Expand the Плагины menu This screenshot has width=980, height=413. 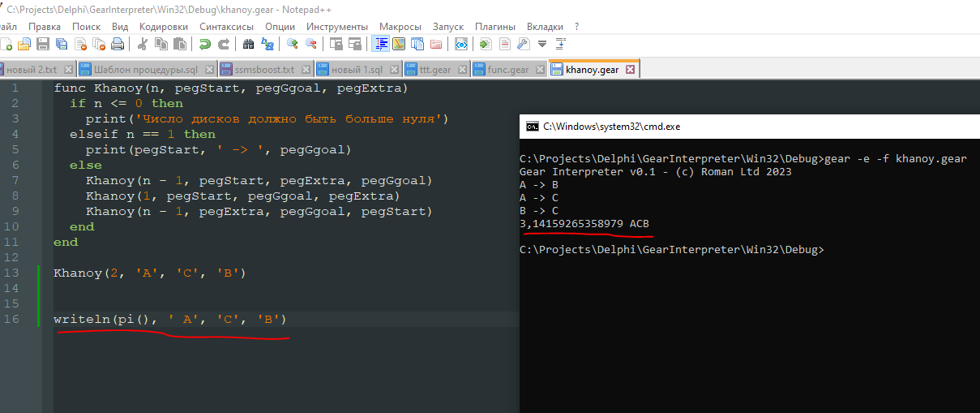[x=494, y=27]
